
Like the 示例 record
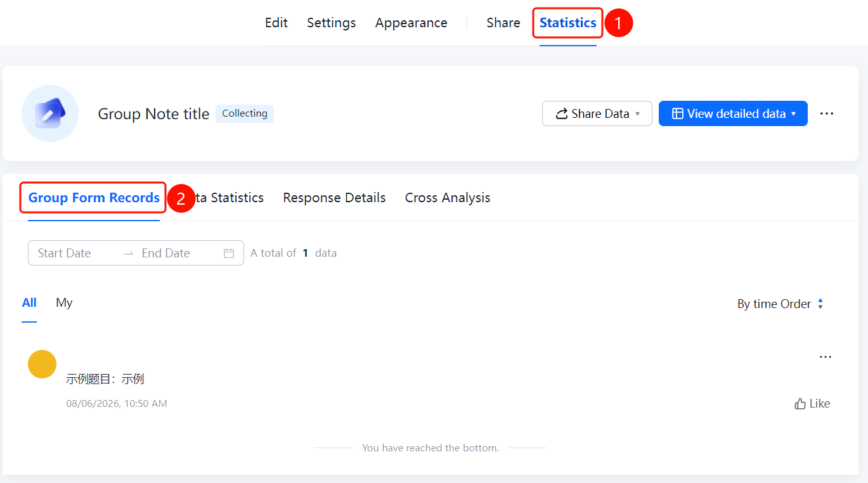click(x=812, y=404)
